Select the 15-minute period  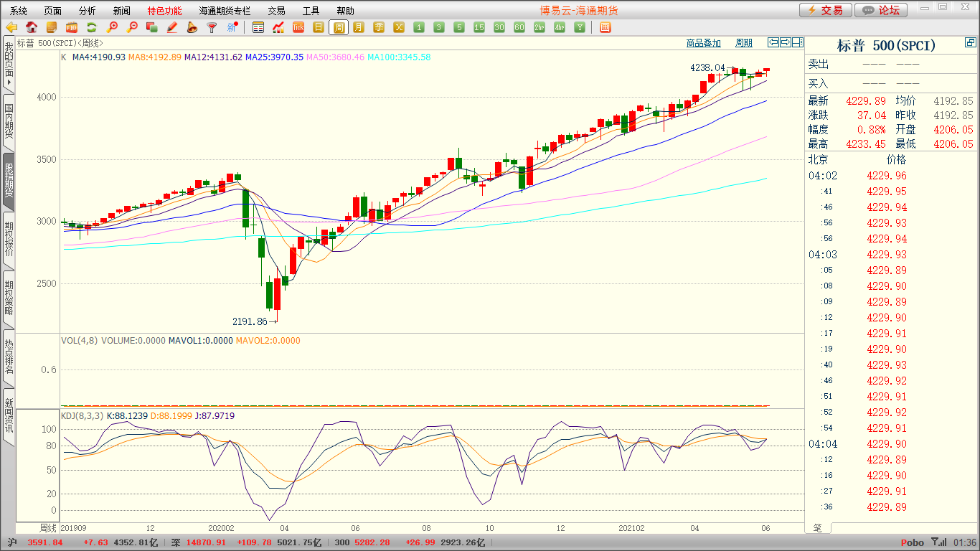point(479,27)
